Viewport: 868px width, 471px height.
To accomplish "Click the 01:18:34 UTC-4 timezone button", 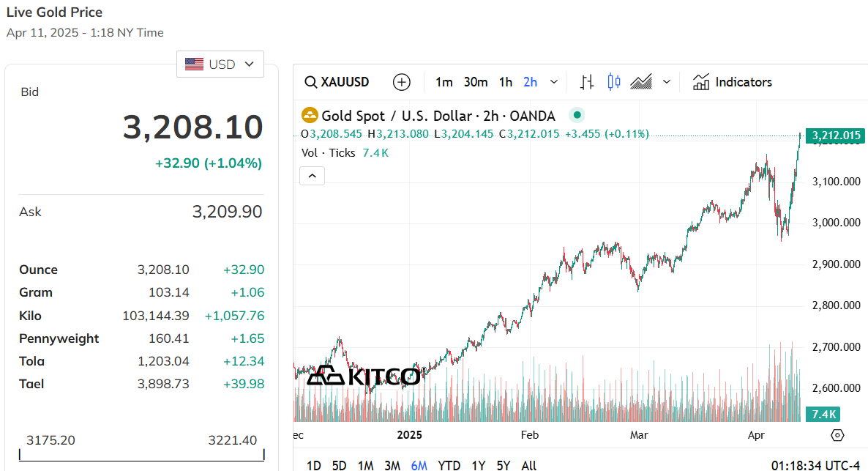I will click(x=815, y=465).
